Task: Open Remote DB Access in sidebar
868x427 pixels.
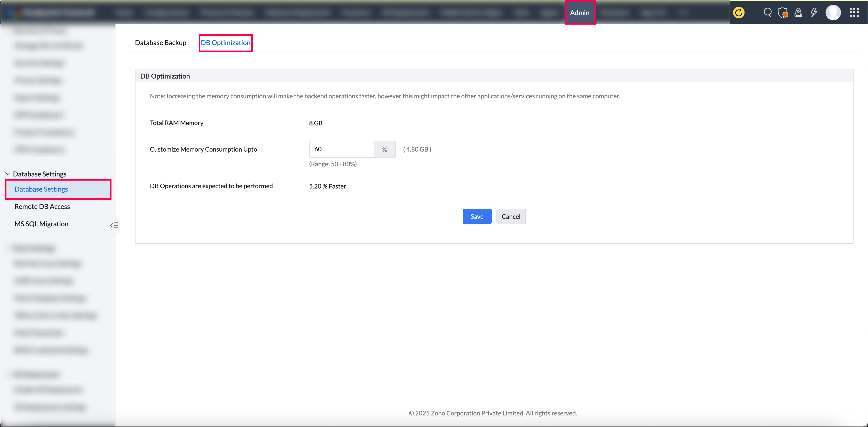Action: coord(42,207)
